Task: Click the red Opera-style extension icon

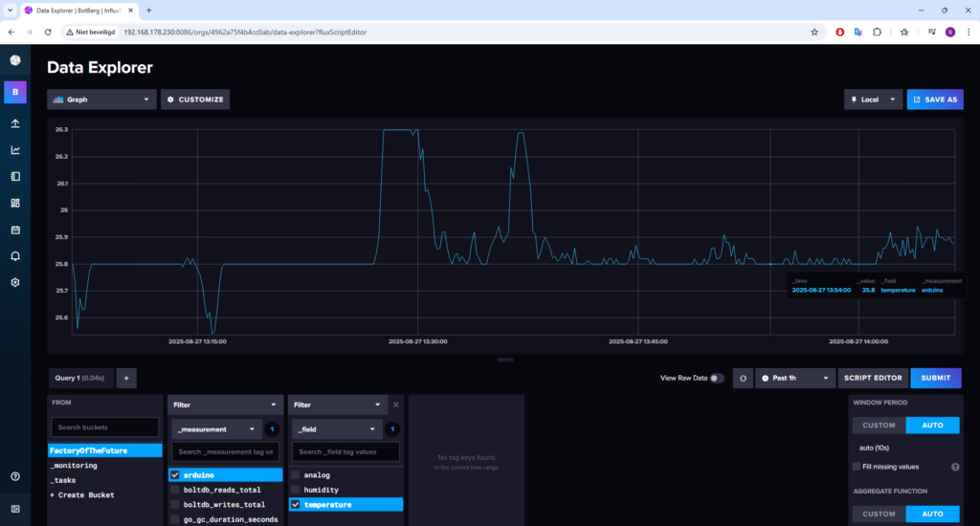Action: [x=840, y=32]
